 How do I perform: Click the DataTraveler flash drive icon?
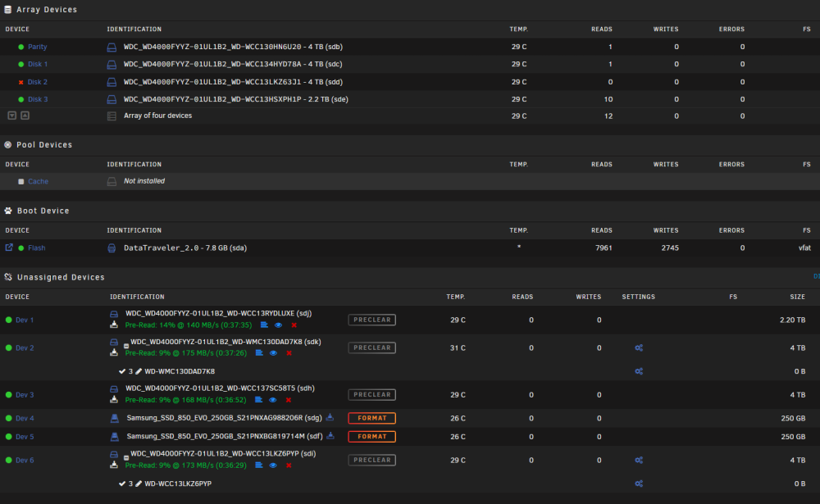tap(112, 247)
